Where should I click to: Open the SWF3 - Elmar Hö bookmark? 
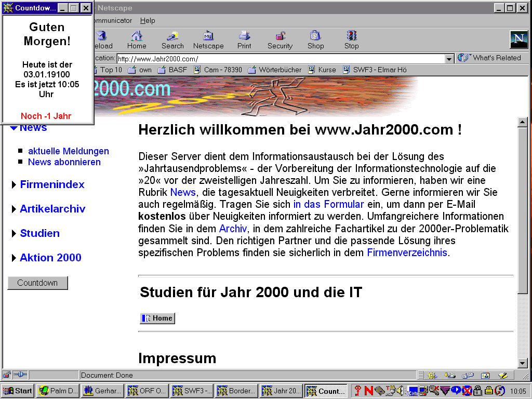click(375, 70)
